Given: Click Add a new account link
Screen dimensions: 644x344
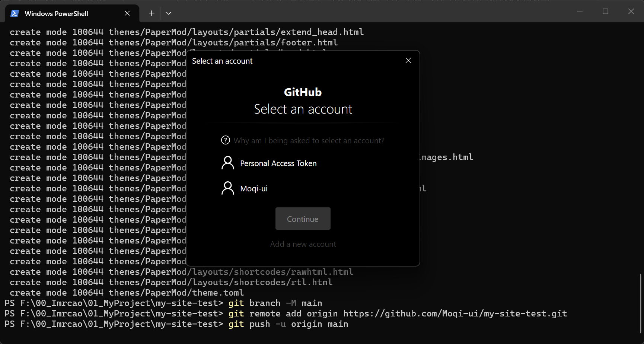Looking at the screenshot, I should [x=303, y=244].
